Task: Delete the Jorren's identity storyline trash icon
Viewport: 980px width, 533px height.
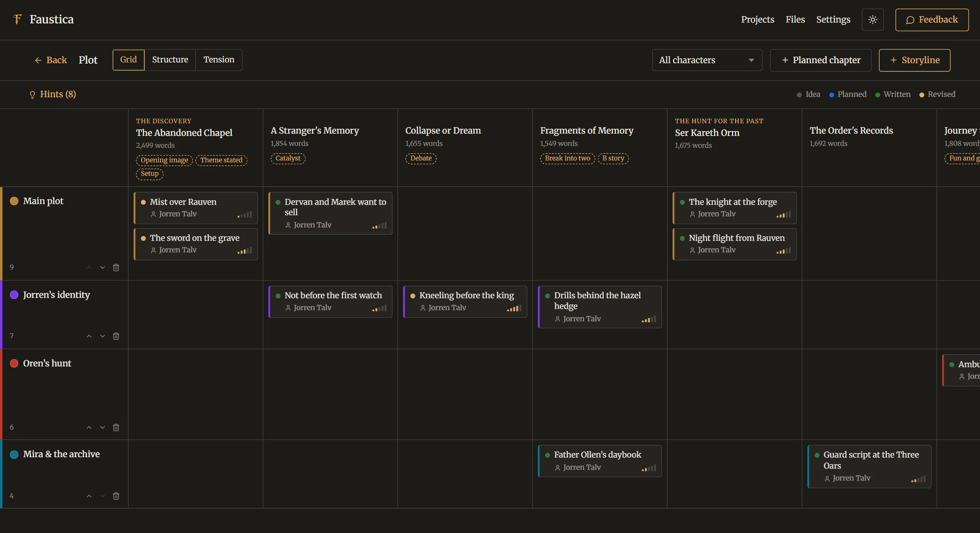Action: click(116, 336)
